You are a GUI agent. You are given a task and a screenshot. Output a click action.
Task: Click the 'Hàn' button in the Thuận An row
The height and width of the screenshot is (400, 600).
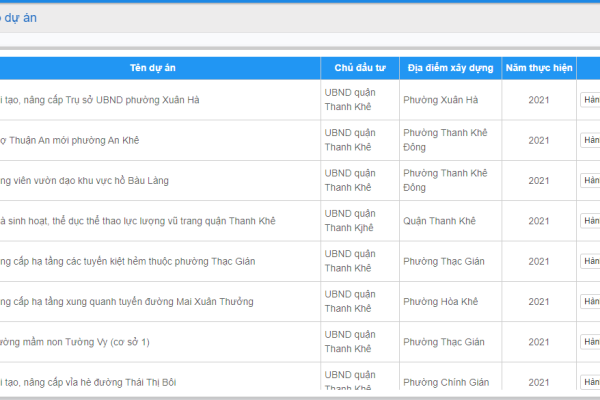pyautogui.click(x=590, y=140)
